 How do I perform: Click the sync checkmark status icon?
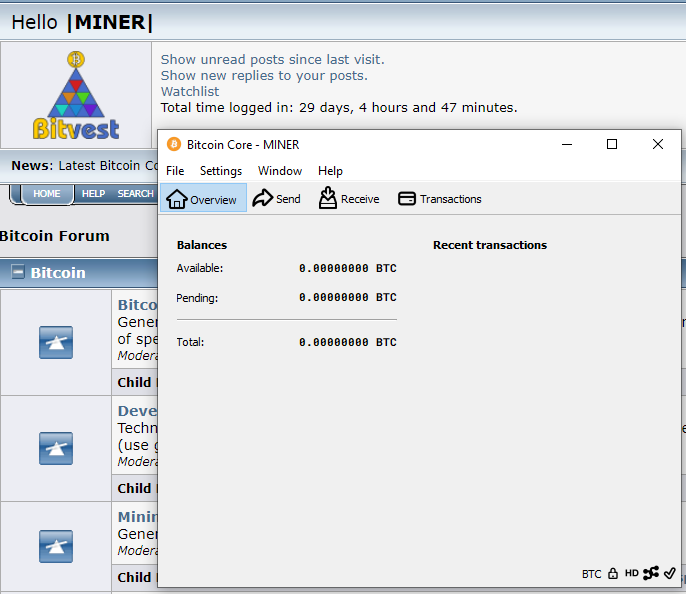coord(670,573)
